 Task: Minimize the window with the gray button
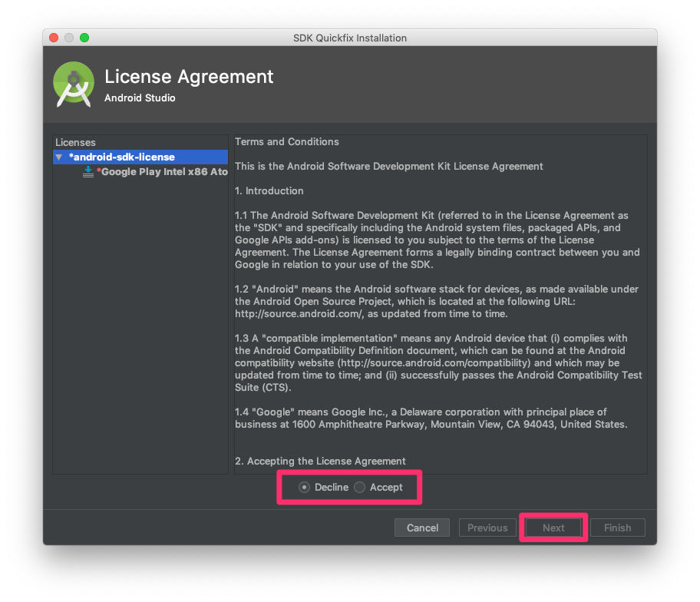pos(69,38)
